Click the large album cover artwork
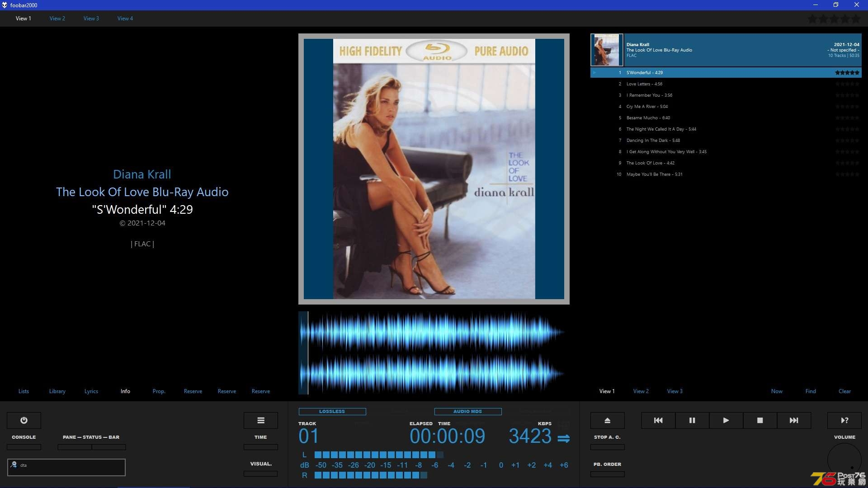Screen dimensions: 868x488 (x=434, y=169)
